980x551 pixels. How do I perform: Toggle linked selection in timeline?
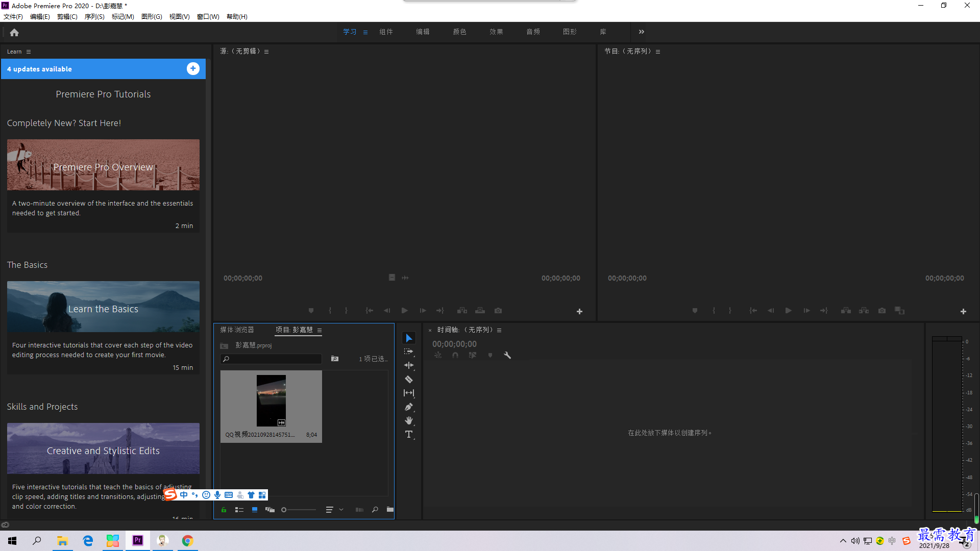(473, 355)
